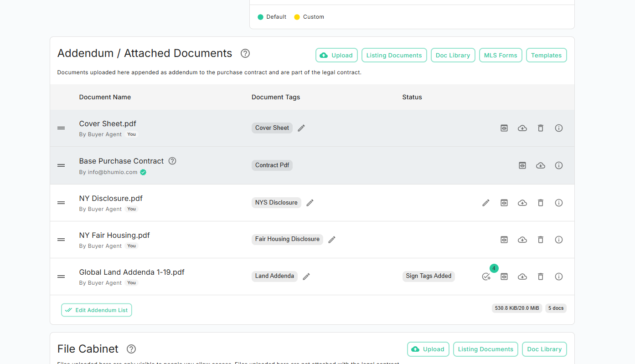Open help beside File Cabinet heading

pyautogui.click(x=131, y=349)
